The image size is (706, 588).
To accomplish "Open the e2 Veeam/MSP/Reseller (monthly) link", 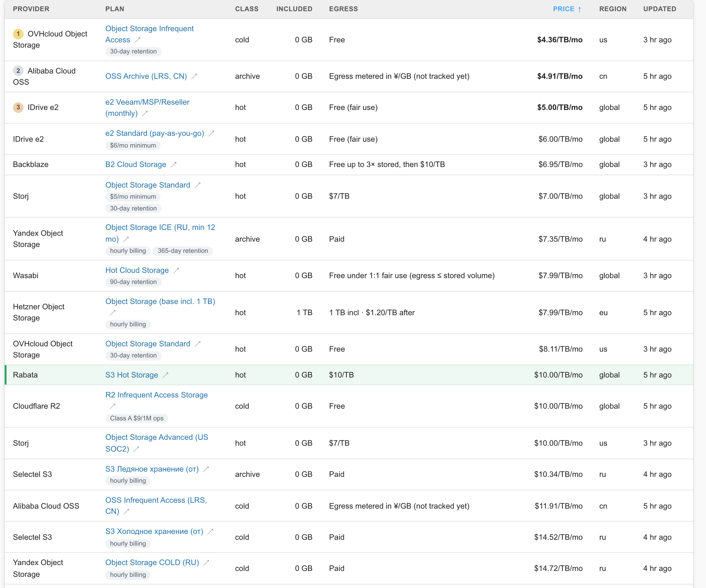I will click(x=147, y=108).
